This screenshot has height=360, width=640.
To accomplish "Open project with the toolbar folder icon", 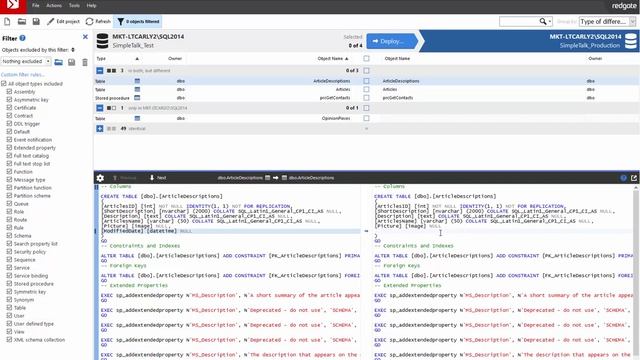I will tap(22, 21).
